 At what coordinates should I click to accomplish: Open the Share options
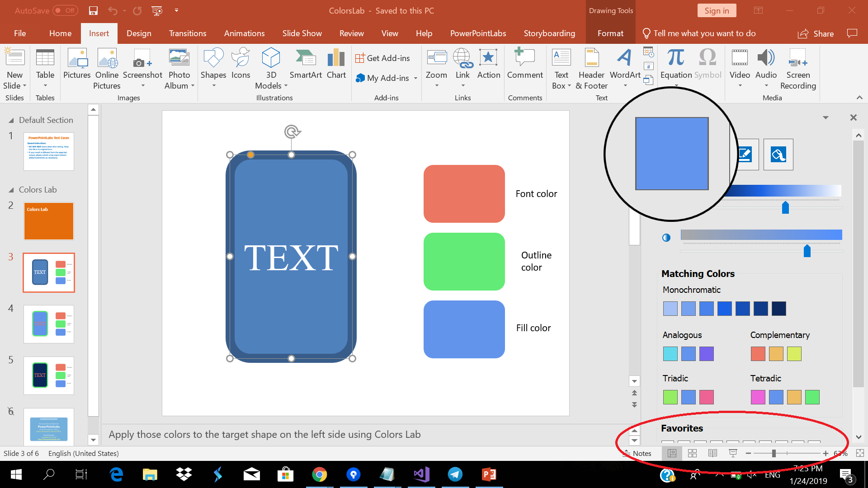[816, 33]
